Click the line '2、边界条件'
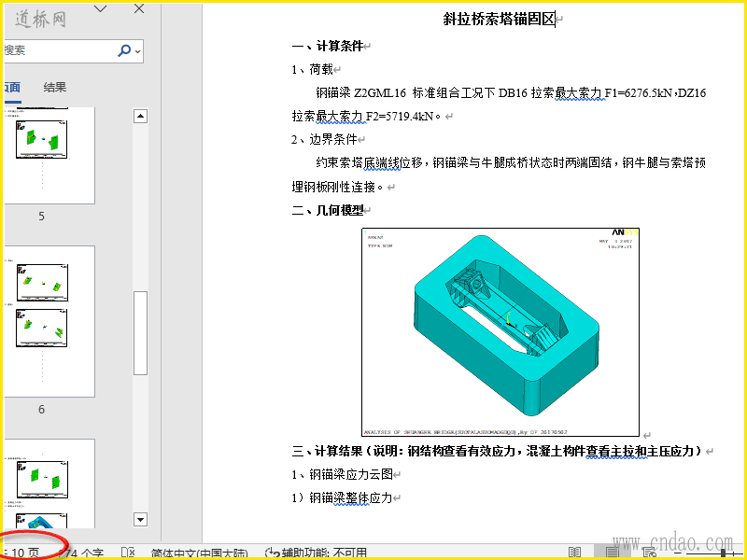747x560 pixels. 324,139
